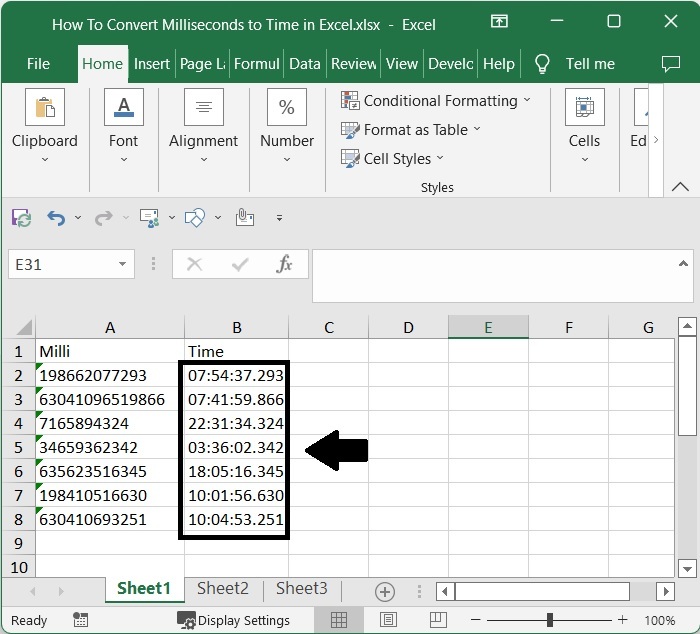This screenshot has width=700, height=634.
Task: Expand the Cell Styles dropdown
Action: [x=392, y=159]
